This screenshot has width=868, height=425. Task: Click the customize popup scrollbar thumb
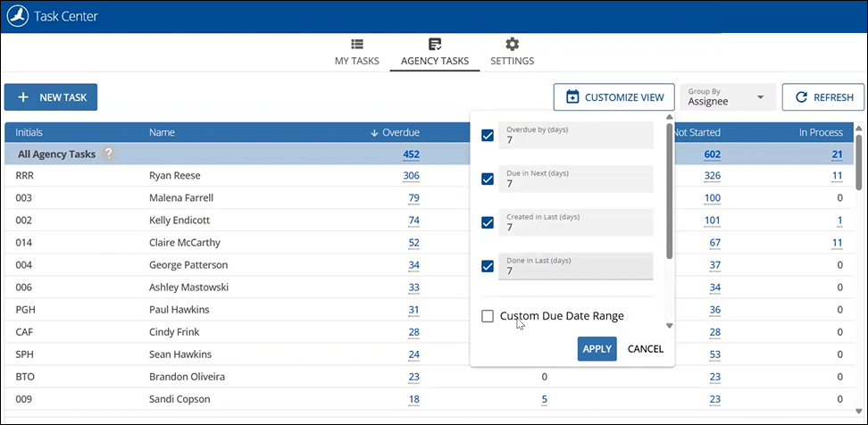pos(669,191)
